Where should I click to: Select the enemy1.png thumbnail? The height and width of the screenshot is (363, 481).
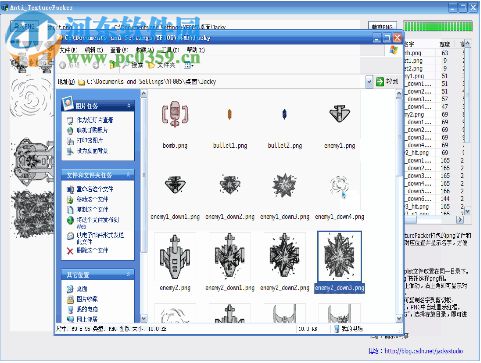click(339, 114)
